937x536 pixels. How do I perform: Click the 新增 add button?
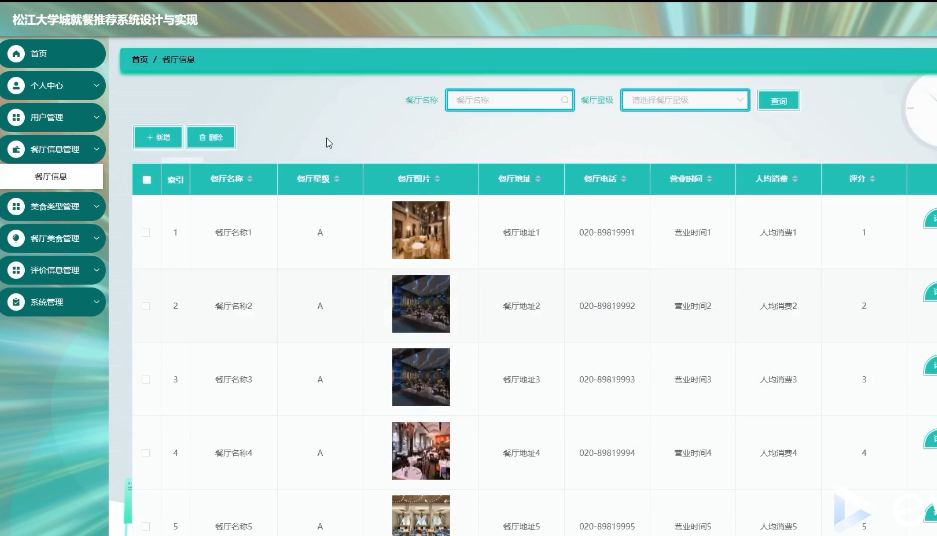(x=158, y=137)
